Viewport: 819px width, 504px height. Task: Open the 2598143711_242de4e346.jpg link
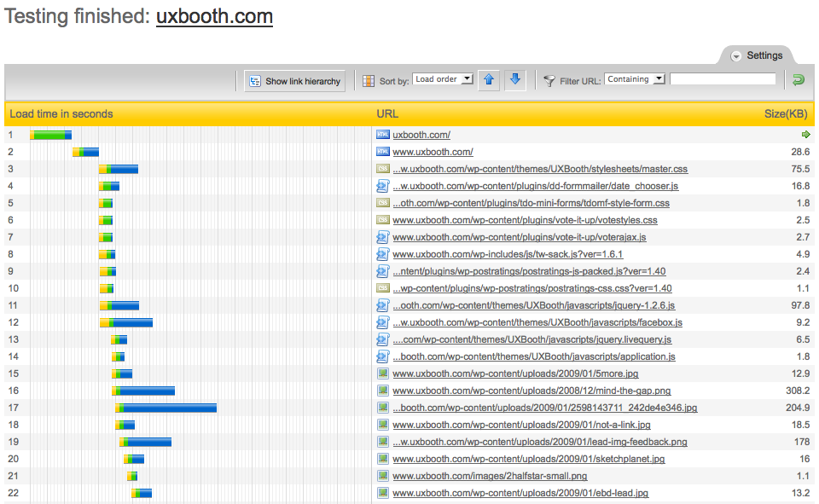[545, 408]
